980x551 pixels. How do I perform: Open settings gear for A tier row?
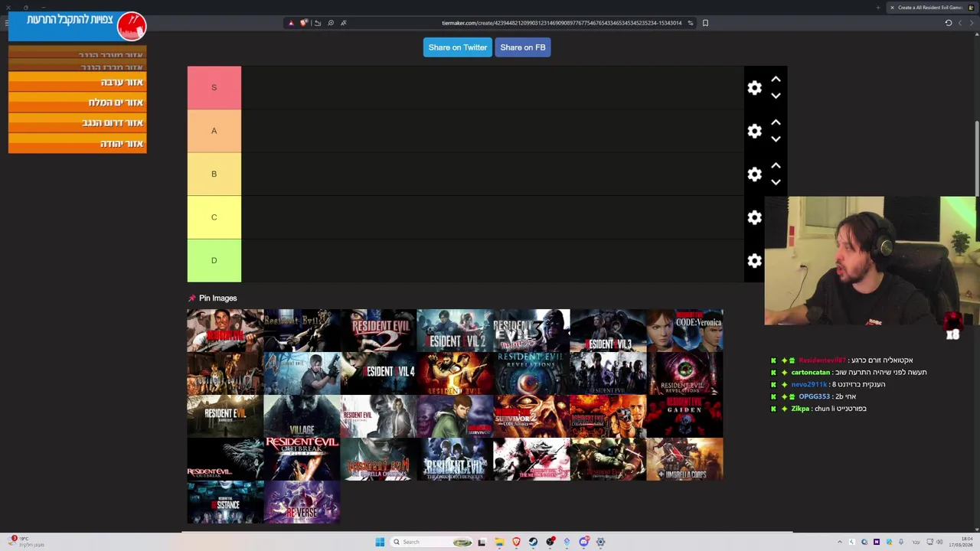click(754, 131)
